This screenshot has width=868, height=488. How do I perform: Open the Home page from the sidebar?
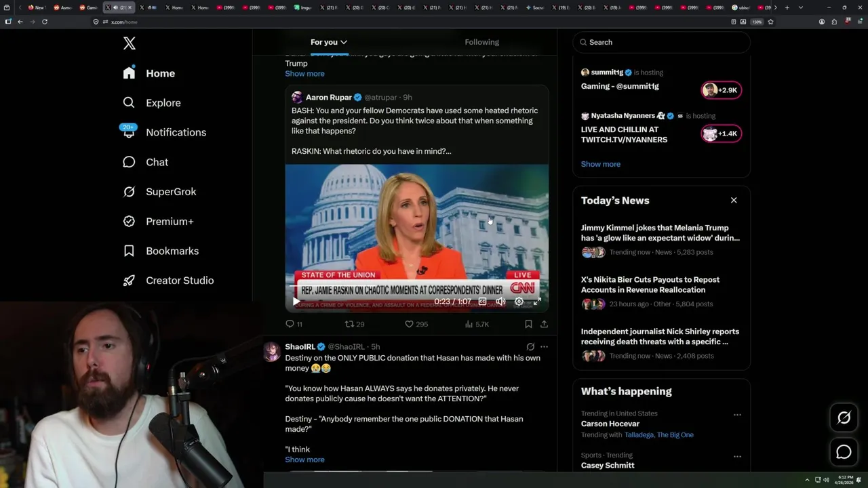[x=149, y=73]
